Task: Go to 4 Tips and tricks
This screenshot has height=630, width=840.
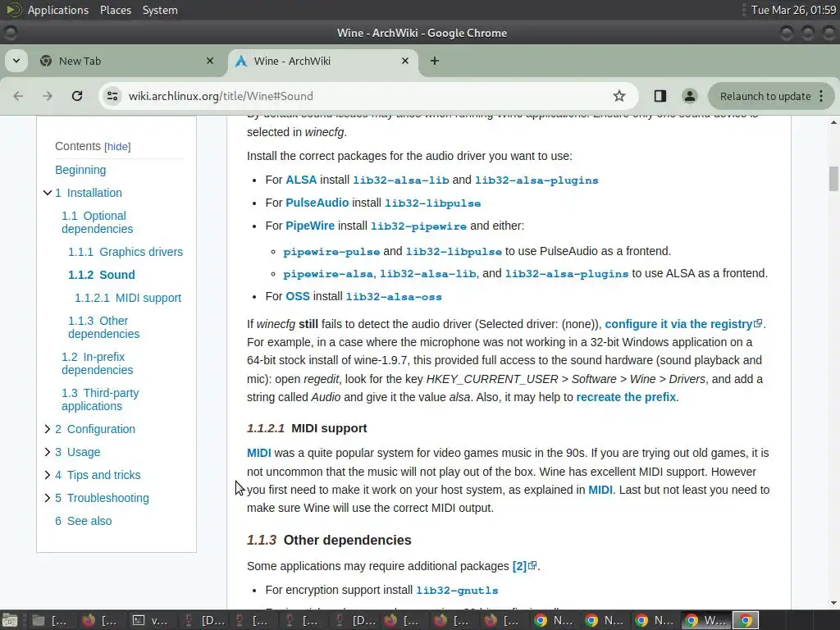Action: coord(98,475)
